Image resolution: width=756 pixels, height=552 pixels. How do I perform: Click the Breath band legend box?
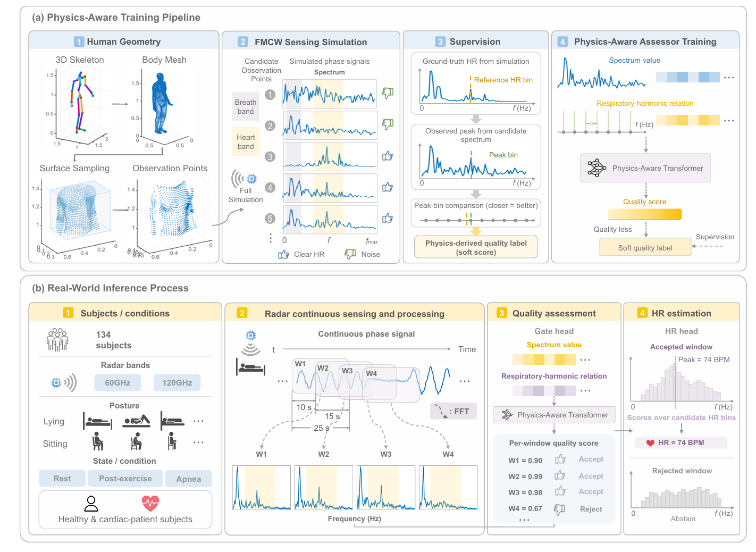click(246, 106)
